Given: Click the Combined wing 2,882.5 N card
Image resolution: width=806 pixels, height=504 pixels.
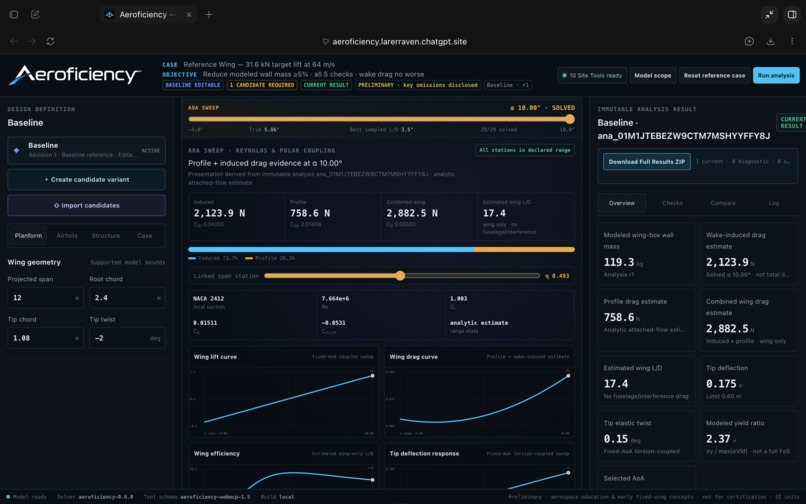Looking at the screenshot, I should pos(429,217).
